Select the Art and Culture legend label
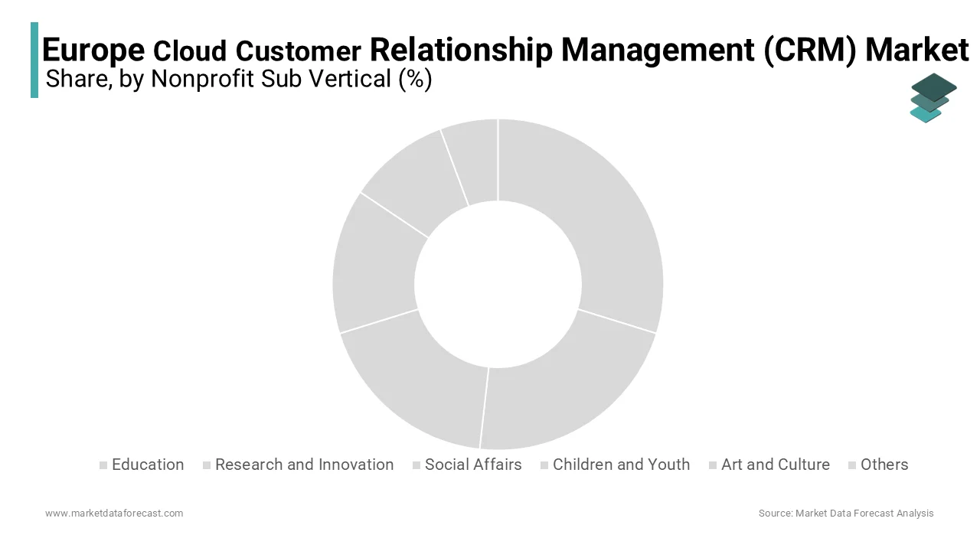 [775, 465]
